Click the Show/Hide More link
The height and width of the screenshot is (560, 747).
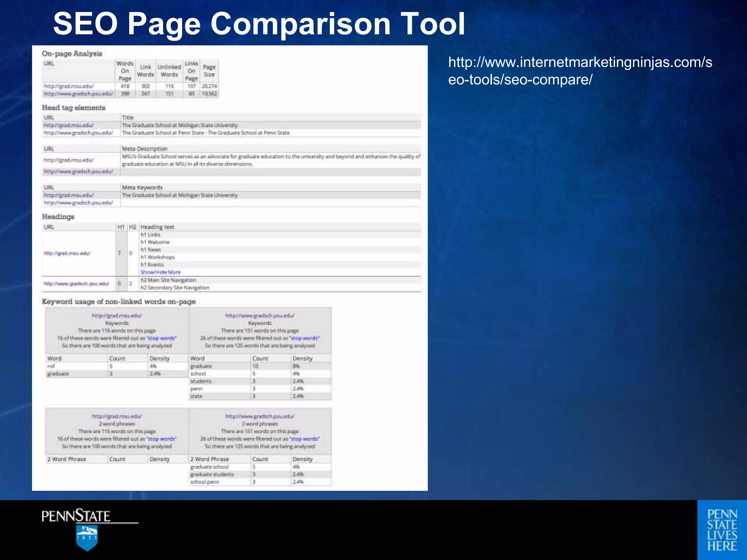[x=160, y=272]
